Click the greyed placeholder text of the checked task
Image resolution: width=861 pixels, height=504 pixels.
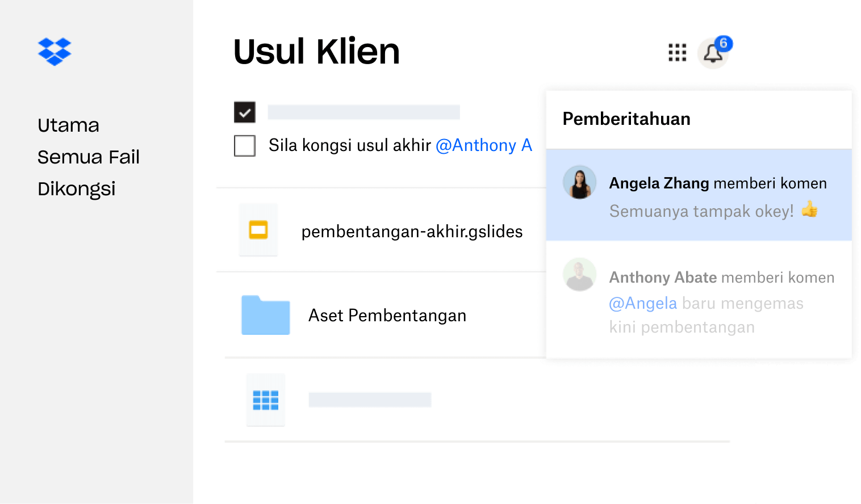click(x=364, y=112)
